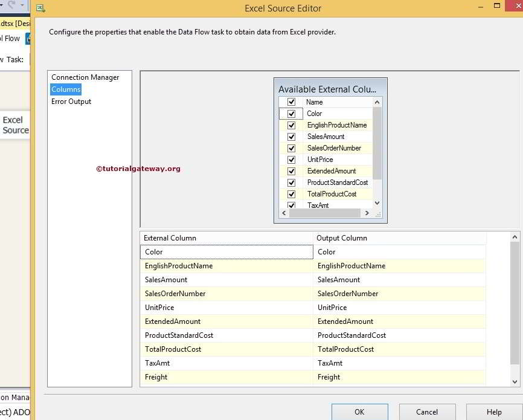Click OK to confirm column mappings

click(359, 412)
